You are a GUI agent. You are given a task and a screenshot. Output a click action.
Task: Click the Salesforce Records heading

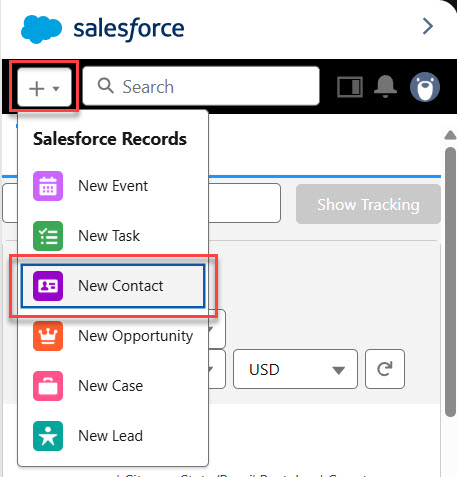[110, 139]
